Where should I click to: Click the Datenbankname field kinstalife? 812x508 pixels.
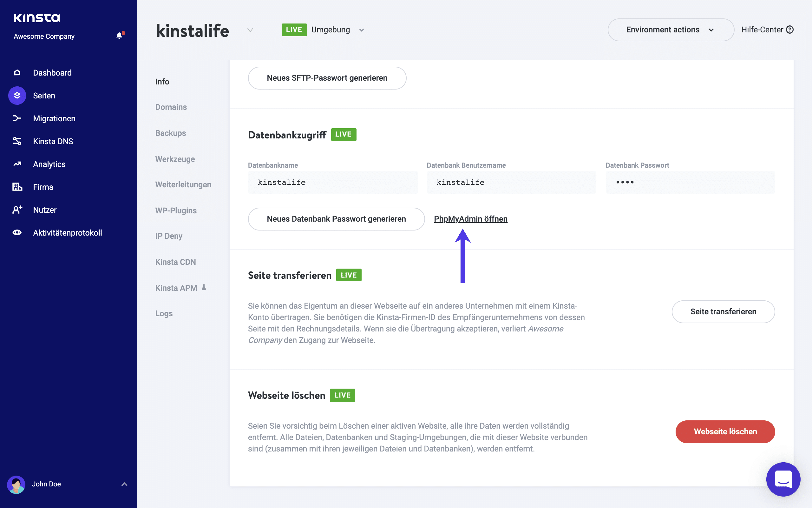[333, 182]
